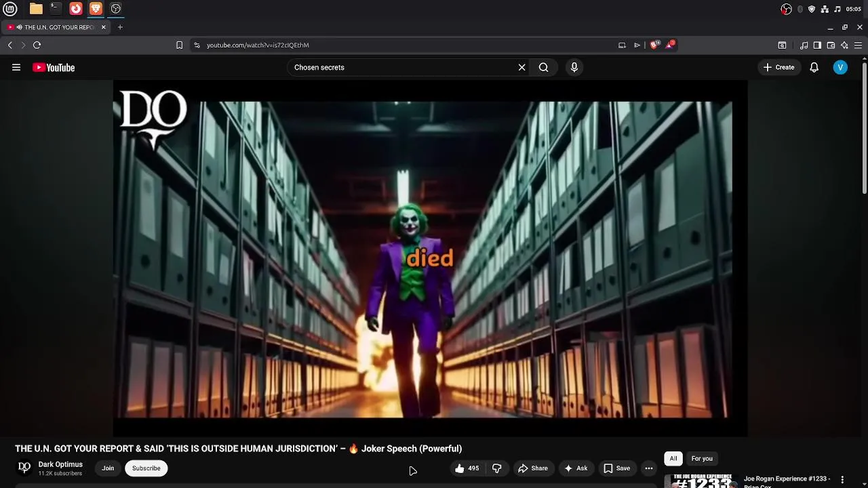The image size is (868, 488).
Task: Click the send-arrow icon in the address bar
Action: point(637,45)
